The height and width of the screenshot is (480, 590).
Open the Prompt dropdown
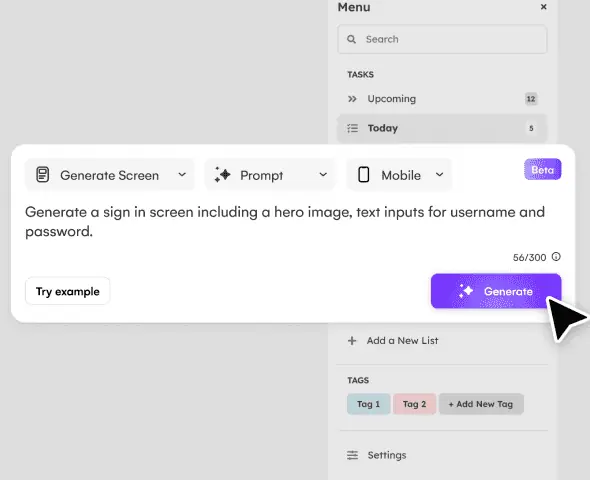[269, 175]
